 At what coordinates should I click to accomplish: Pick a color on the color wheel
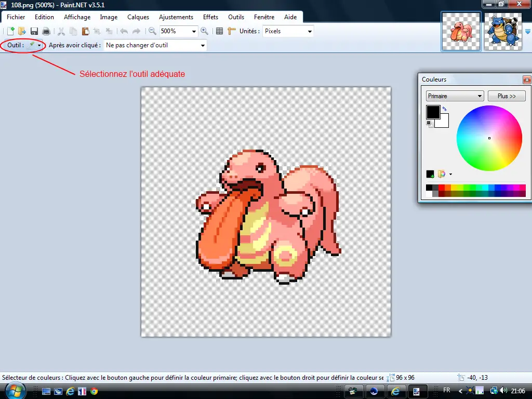pyautogui.click(x=489, y=138)
